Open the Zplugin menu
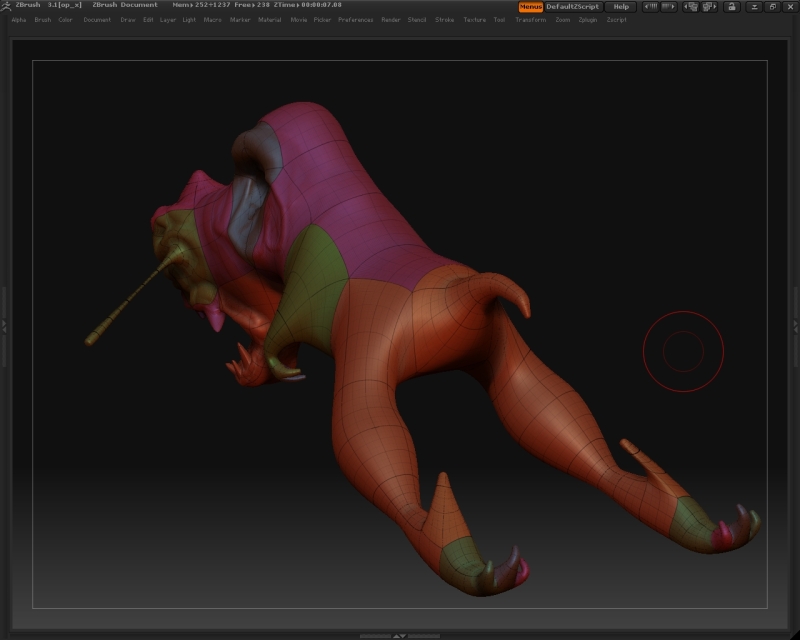 (588, 20)
